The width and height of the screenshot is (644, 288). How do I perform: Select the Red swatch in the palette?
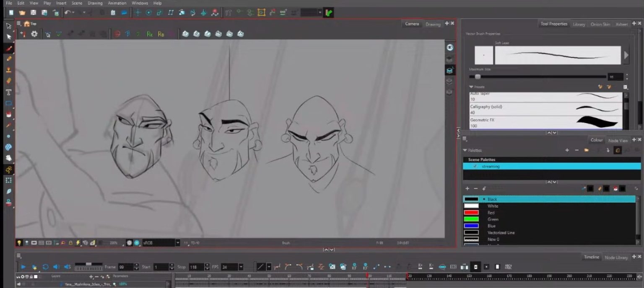pyautogui.click(x=471, y=212)
